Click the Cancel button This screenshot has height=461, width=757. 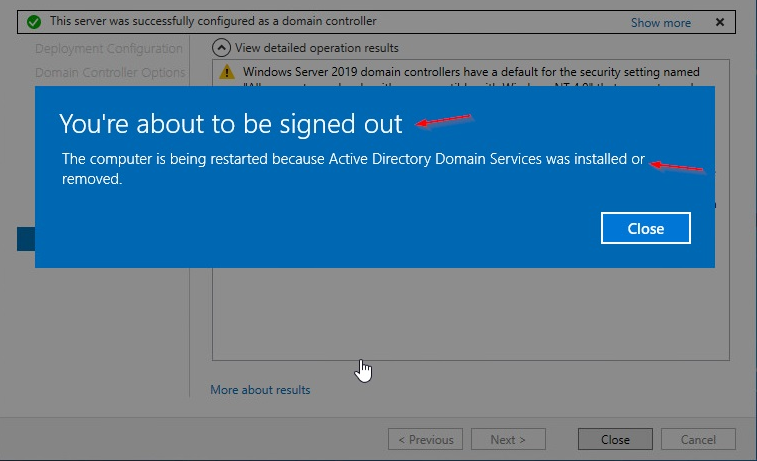(698, 439)
